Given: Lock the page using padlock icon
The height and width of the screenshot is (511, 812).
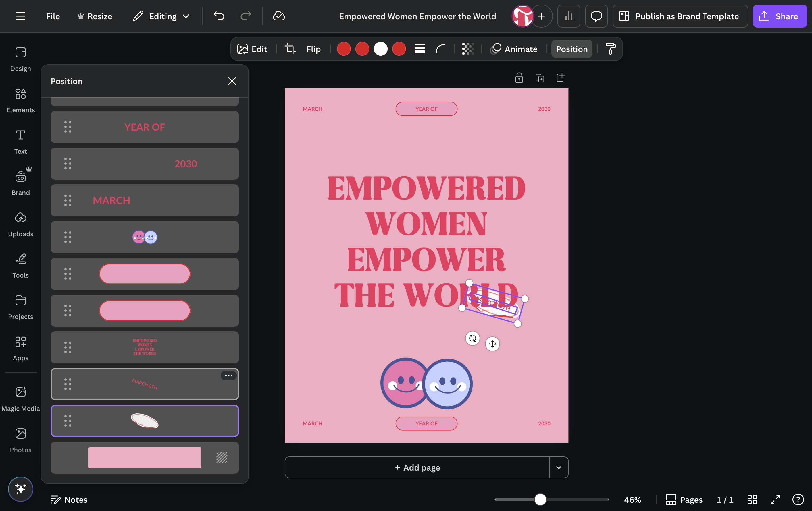Looking at the screenshot, I should pyautogui.click(x=519, y=78).
